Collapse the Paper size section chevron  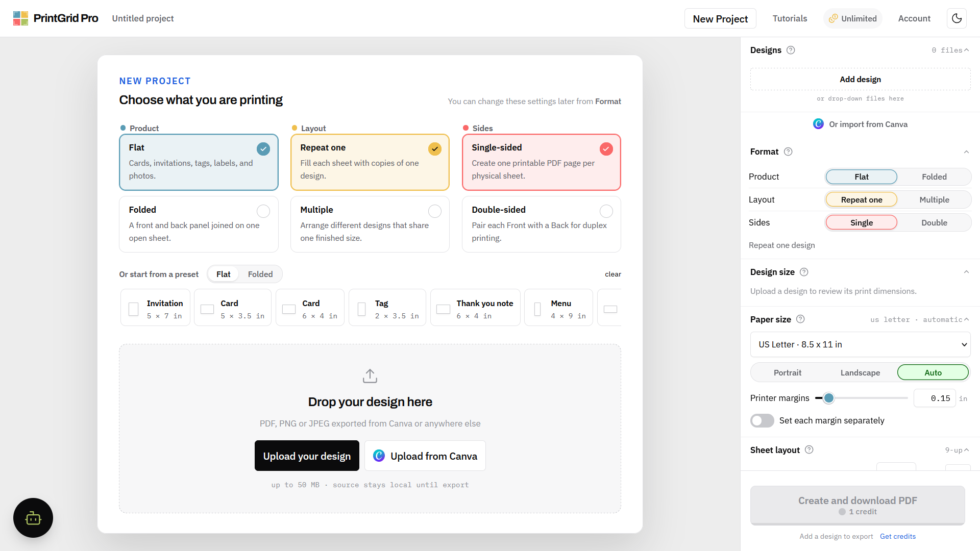[x=966, y=319]
